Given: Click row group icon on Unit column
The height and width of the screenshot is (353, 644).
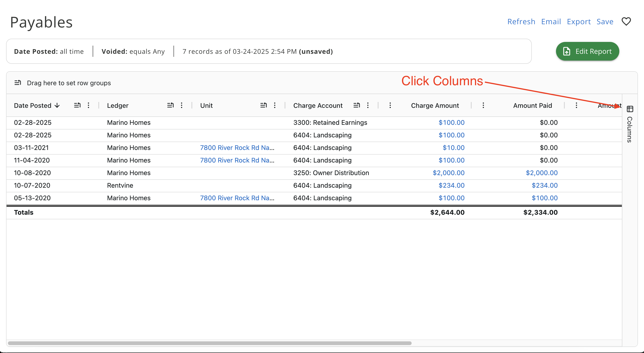Looking at the screenshot, I should (x=264, y=105).
